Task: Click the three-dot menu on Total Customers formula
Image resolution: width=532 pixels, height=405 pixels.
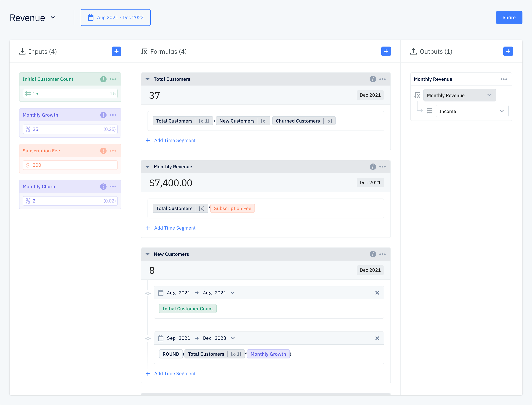Action: (x=382, y=79)
